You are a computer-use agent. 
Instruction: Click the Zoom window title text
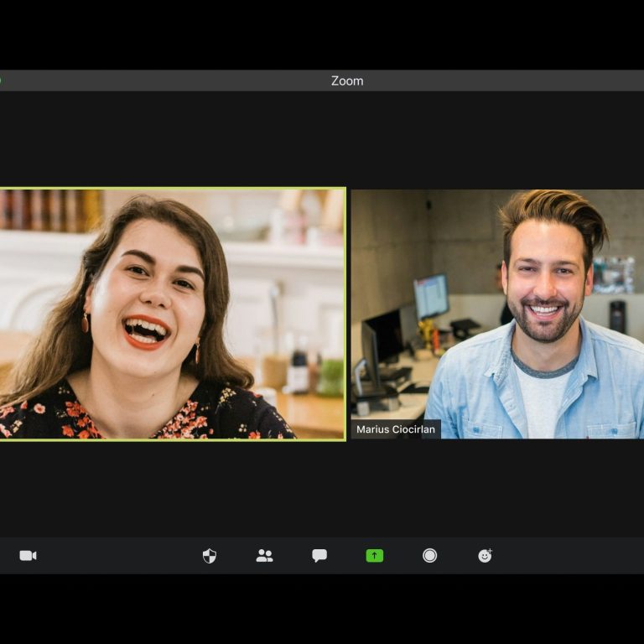click(347, 80)
